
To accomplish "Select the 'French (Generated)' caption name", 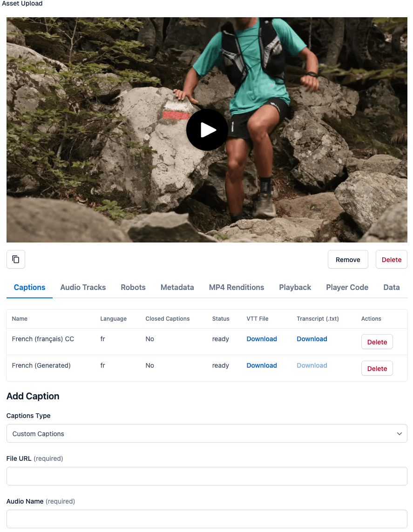I will [41, 365].
